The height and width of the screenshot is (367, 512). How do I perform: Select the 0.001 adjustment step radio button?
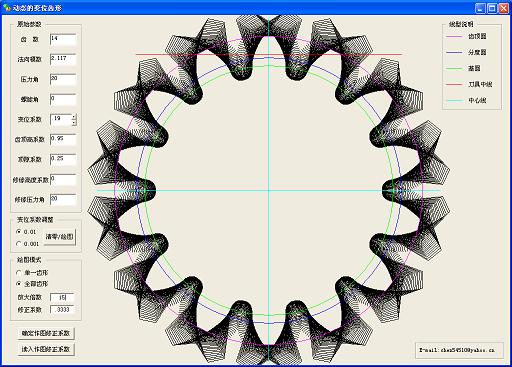point(19,244)
